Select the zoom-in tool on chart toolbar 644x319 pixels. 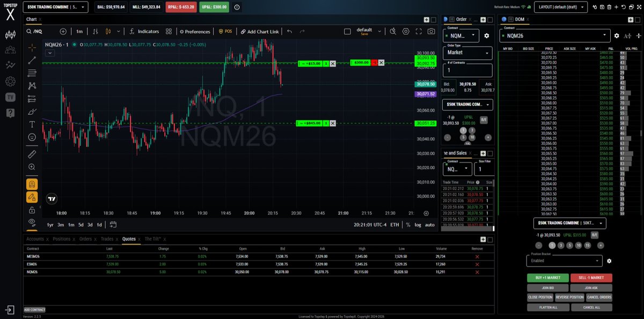[32, 167]
